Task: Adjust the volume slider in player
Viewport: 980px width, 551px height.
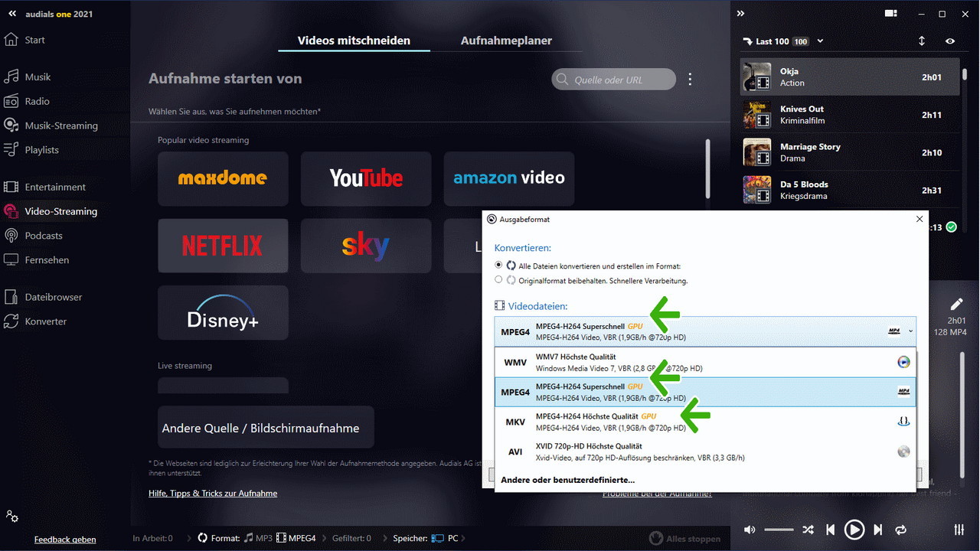Action: 779,530
